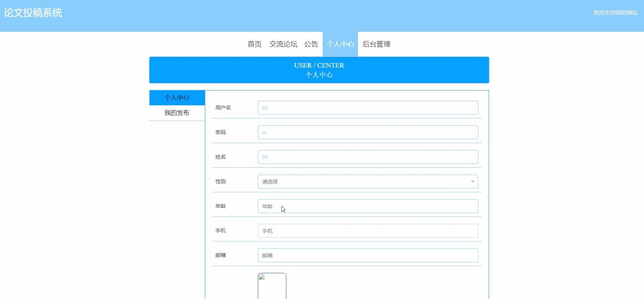Screen dimensions: 644x299
Task: Click the 欢迎来到我的网站 header text
Action: [615, 13]
